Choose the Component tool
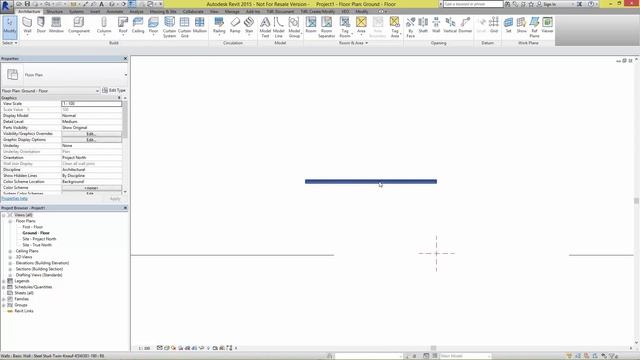The height and width of the screenshot is (360, 640). pyautogui.click(x=78, y=25)
